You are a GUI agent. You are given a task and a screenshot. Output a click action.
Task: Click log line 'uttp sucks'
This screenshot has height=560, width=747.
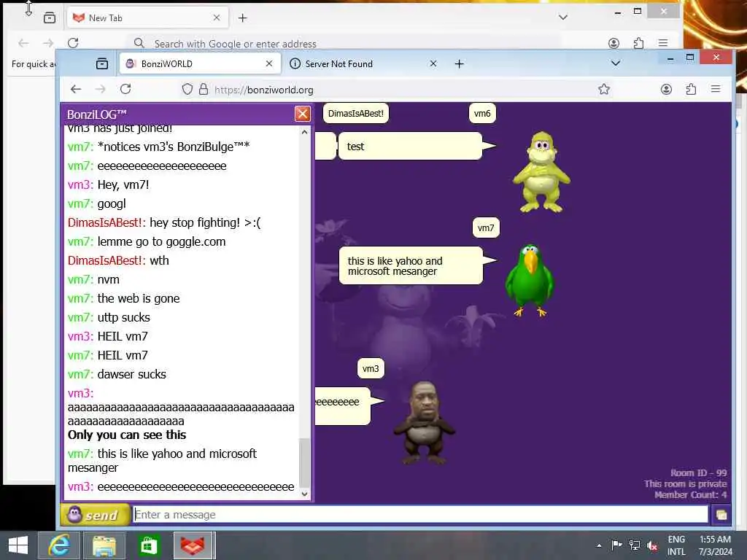click(124, 318)
